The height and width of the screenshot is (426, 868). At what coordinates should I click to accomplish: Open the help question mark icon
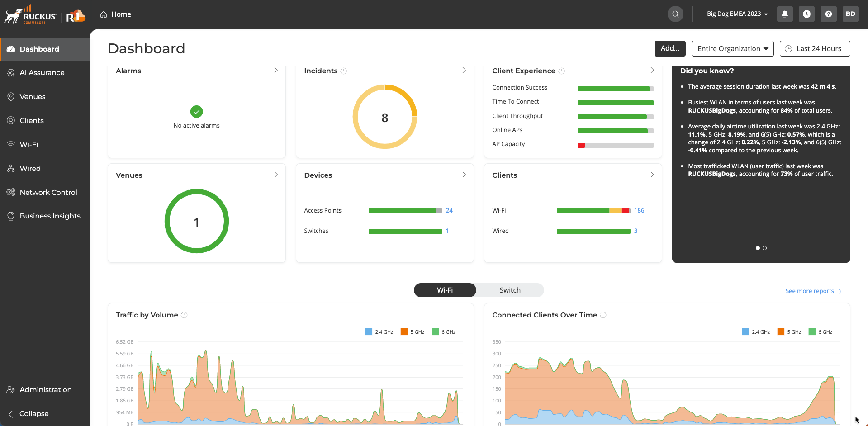828,14
